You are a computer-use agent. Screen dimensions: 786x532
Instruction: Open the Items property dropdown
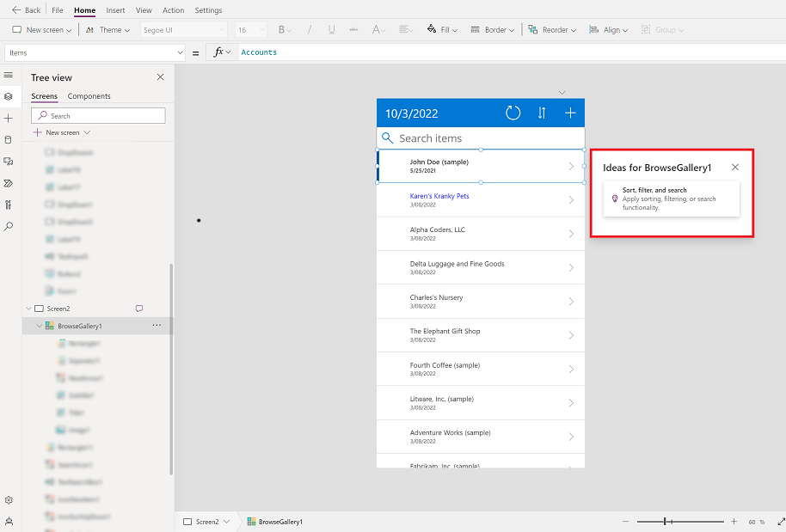point(180,52)
